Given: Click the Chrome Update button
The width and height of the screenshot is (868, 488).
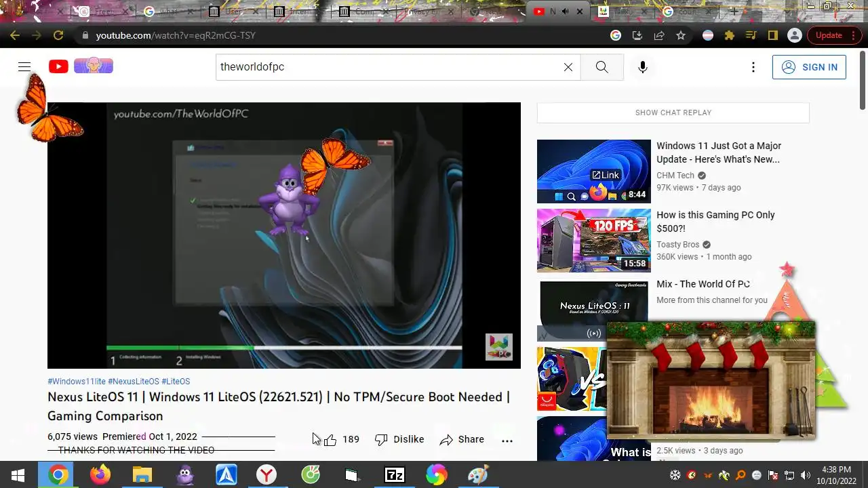Looking at the screenshot, I should pos(829,35).
